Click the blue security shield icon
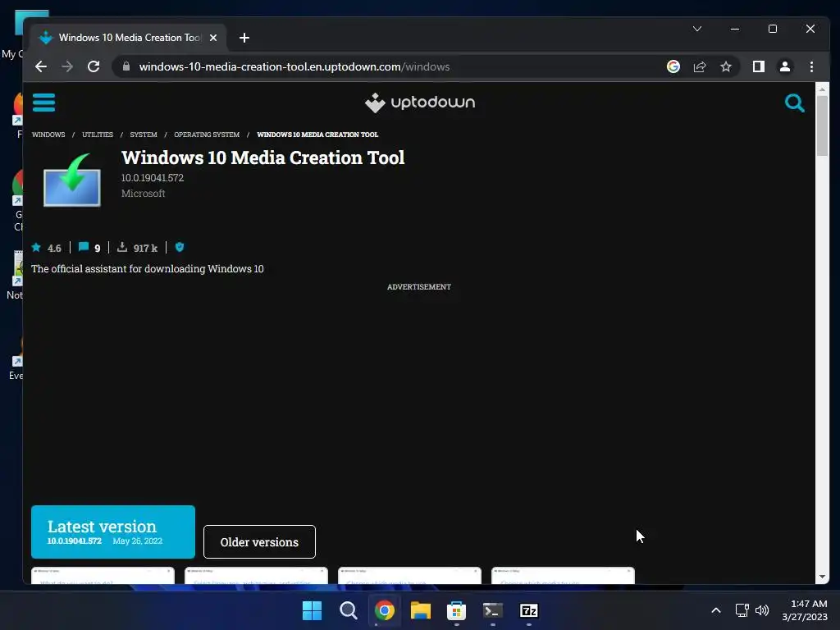Image resolution: width=840 pixels, height=630 pixels. pos(180,247)
